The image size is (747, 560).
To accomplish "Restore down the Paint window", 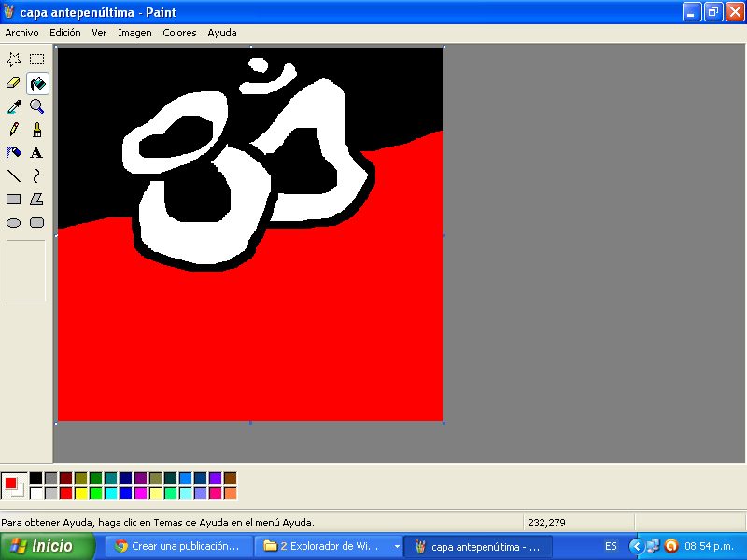I will (x=713, y=12).
